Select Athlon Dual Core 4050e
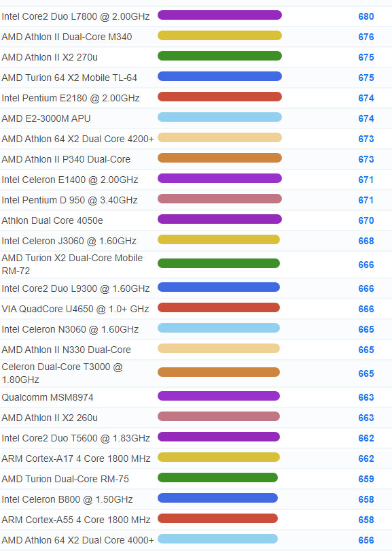The width and height of the screenshot is (392, 553). click(x=52, y=221)
